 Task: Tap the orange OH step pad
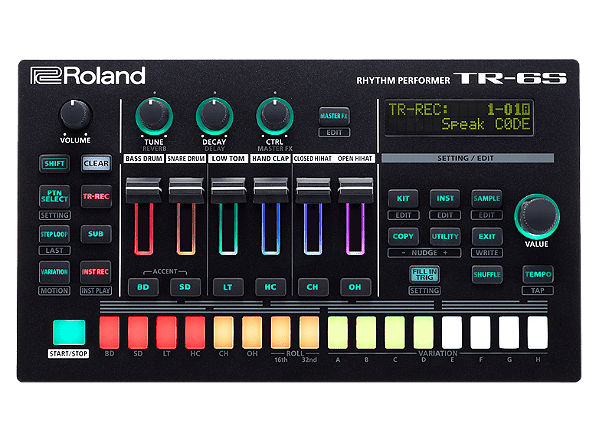tap(252, 332)
